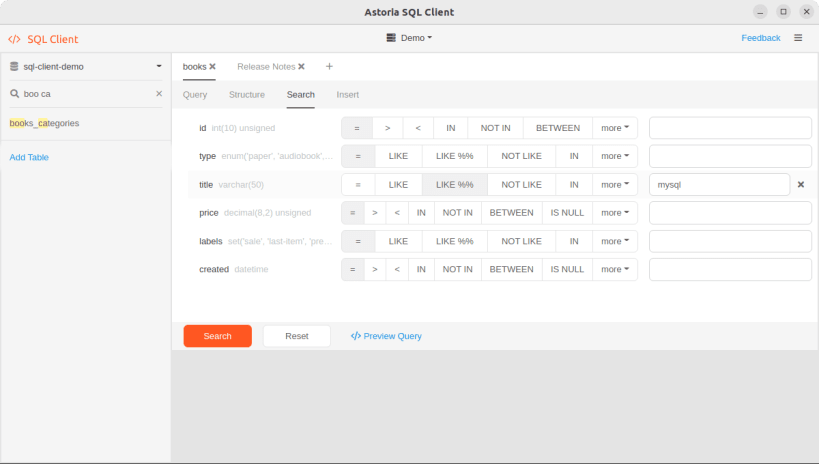
Task: Select LIKE %% operator for title
Action: 454,184
